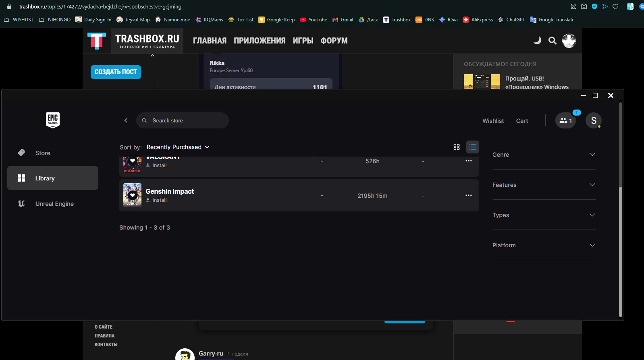The height and width of the screenshot is (360, 644).
Task: Focus the Search store field
Action: [183, 120]
